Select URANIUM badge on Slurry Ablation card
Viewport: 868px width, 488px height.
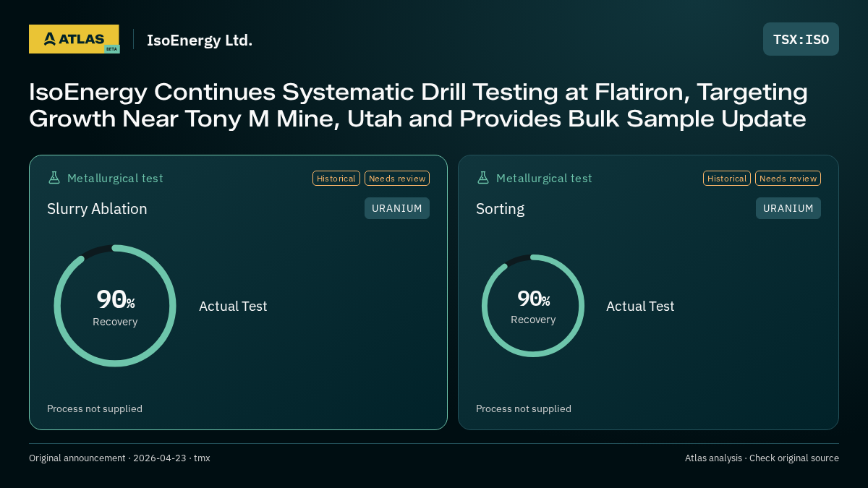coord(397,208)
